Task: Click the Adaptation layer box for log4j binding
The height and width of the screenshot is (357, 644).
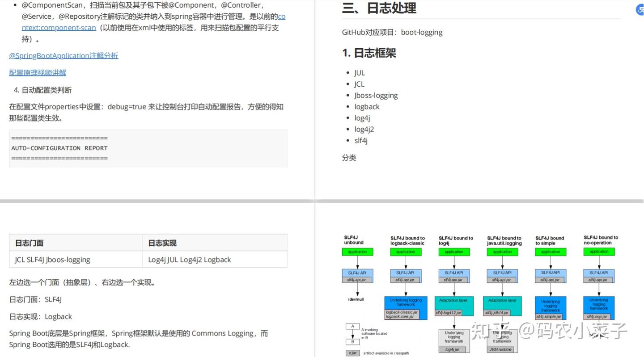Action: pyautogui.click(x=454, y=300)
